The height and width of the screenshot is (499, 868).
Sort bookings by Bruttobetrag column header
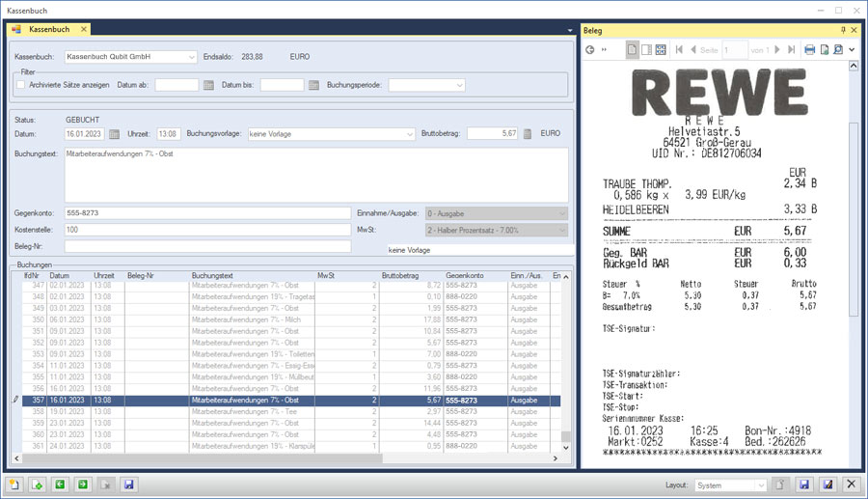399,275
